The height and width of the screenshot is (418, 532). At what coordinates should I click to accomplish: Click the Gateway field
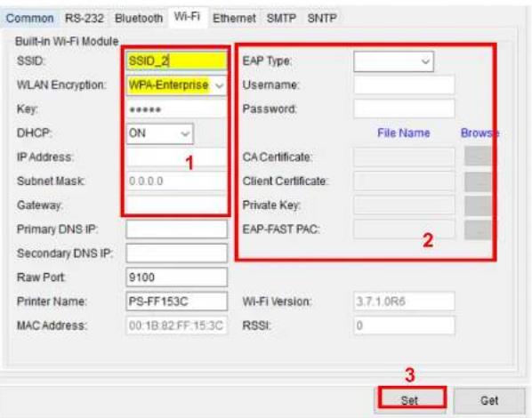click(176, 205)
